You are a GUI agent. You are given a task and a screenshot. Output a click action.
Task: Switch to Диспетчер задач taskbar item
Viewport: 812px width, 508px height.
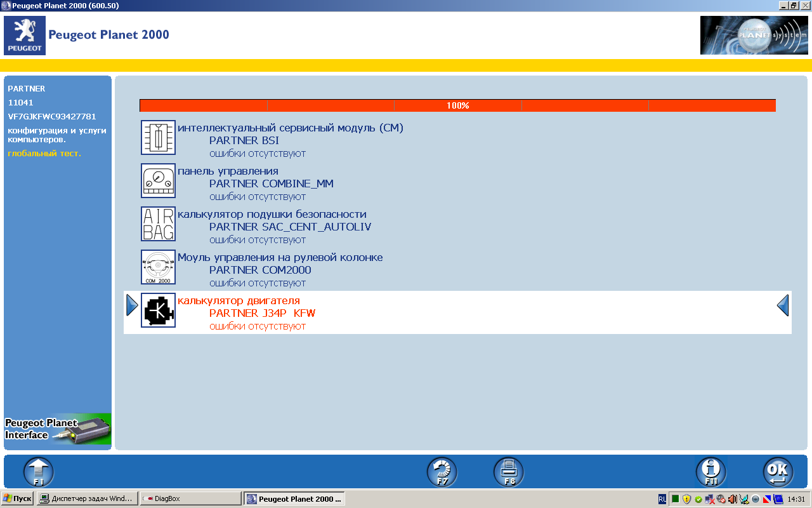[88, 498]
